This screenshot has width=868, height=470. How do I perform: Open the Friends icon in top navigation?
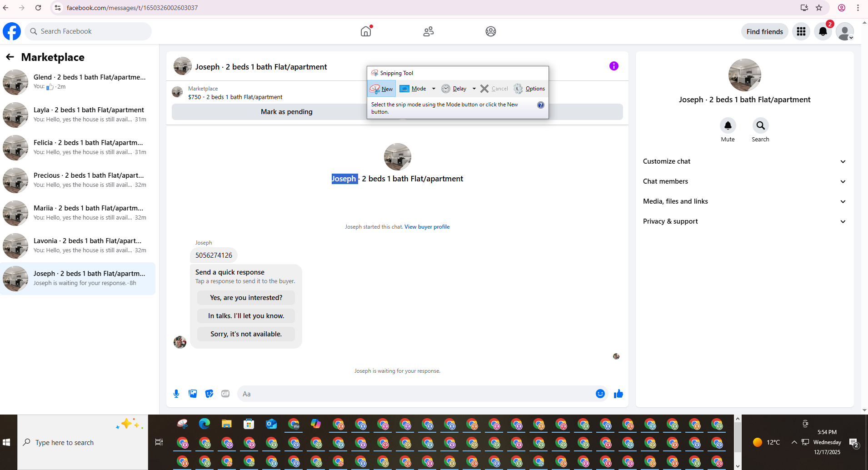click(429, 31)
